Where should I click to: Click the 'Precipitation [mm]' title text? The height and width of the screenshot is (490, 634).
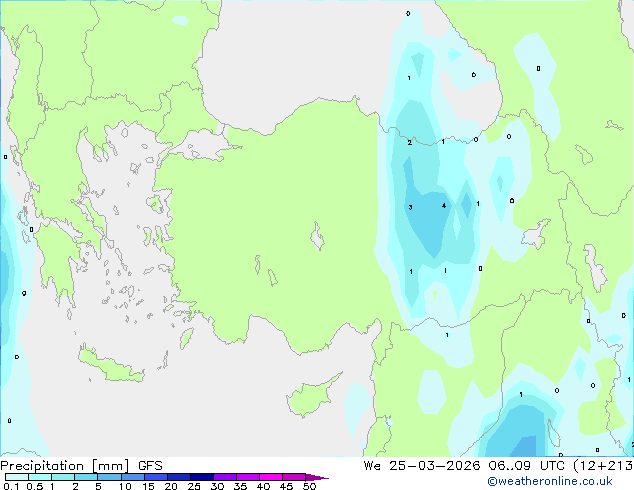click(65, 466)
